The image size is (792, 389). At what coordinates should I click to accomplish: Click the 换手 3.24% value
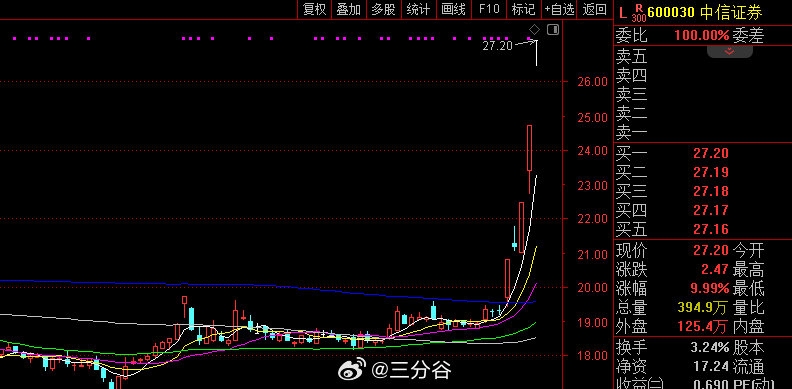point(710,348)
